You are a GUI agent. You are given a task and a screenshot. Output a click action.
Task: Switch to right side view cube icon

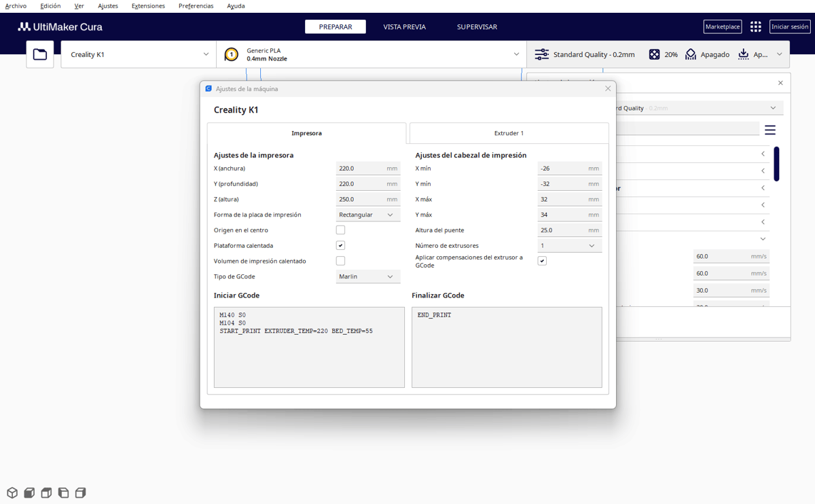point(80,492)
